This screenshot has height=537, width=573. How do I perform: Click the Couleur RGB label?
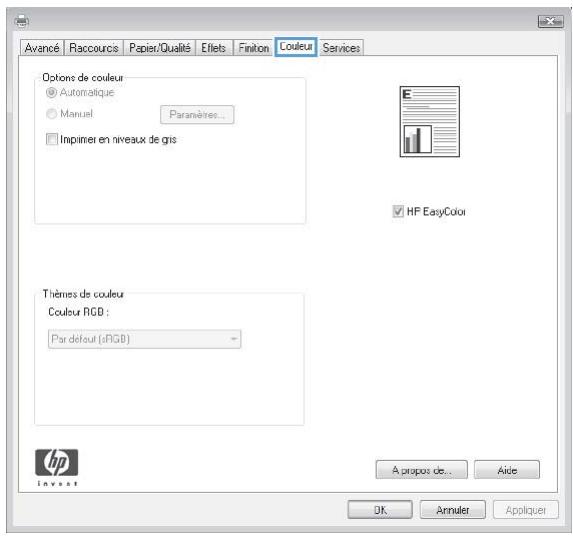(79, 312)
